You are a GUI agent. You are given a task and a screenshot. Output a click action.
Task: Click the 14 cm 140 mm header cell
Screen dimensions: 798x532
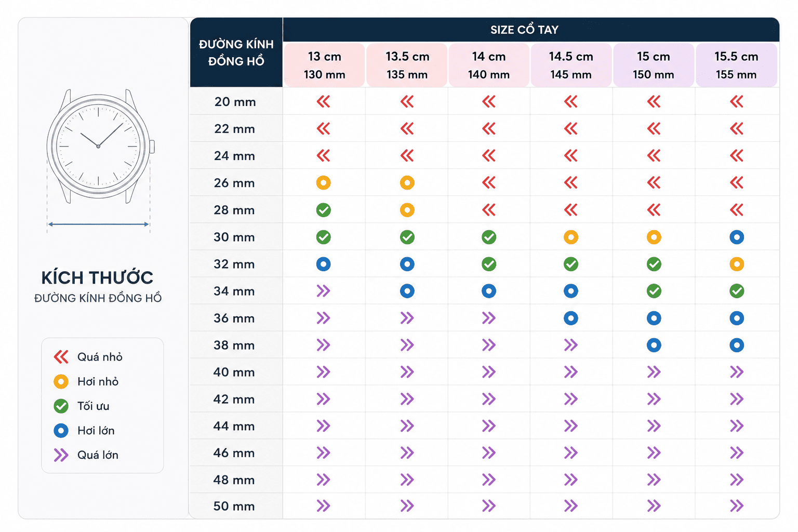[x=488, y=65]
